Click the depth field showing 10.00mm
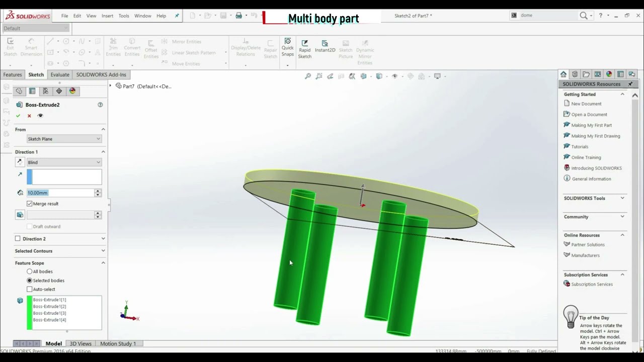644x362 pixels. [x=60, y=193]
